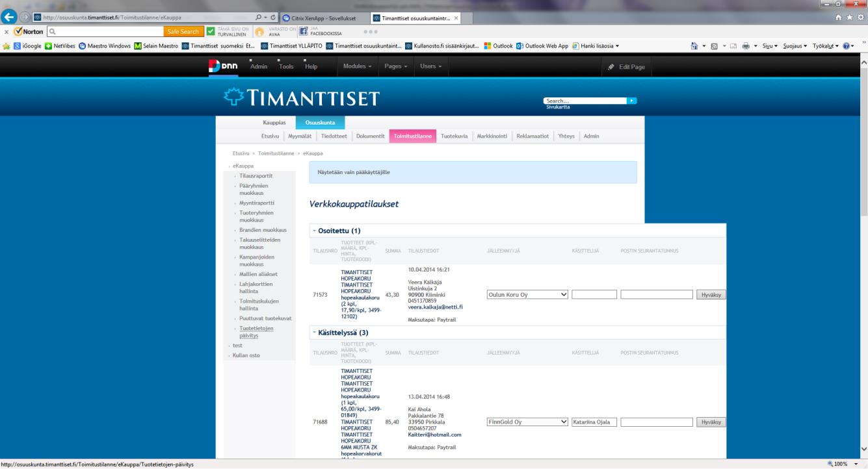The width and height of the screenshot is (868, 469).
Task: Expand the Hanki lisäosia dropdown
Action: pyautogui.click(x=596, y=45)
